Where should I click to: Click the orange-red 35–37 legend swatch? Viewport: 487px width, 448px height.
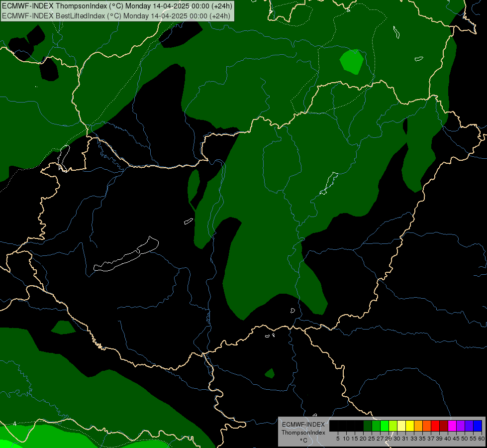(427, 426)
